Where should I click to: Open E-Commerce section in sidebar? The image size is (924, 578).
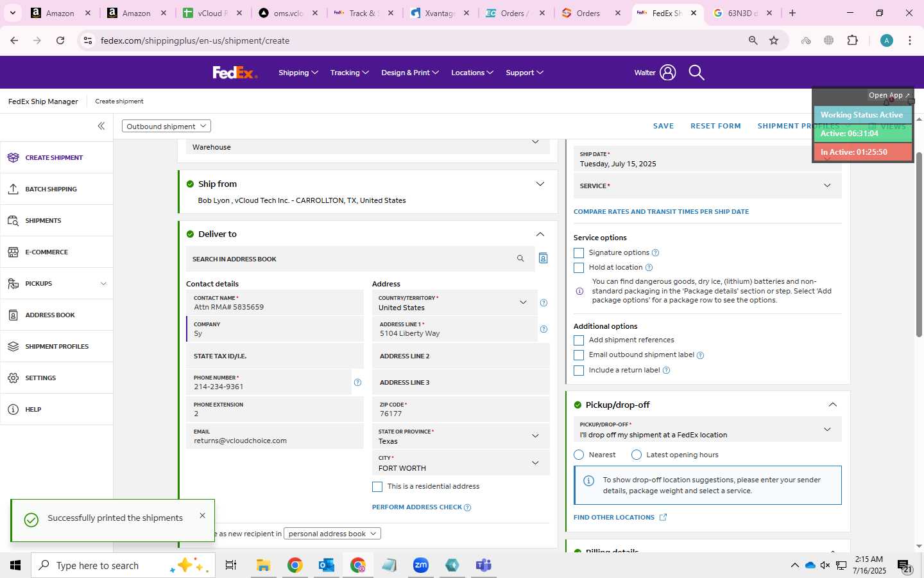56,252
